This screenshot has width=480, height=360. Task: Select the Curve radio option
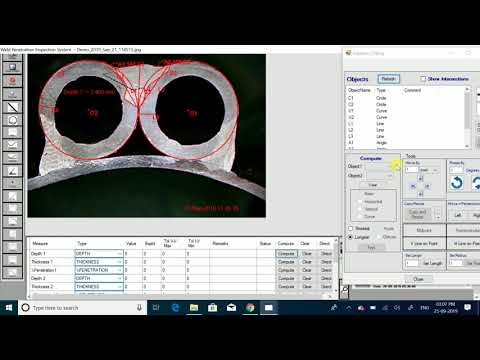[x=360, y=216]
